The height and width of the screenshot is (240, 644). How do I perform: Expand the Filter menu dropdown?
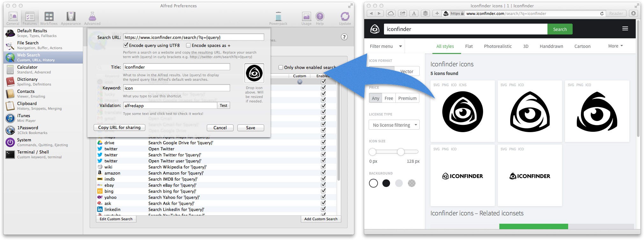point(386,46)
